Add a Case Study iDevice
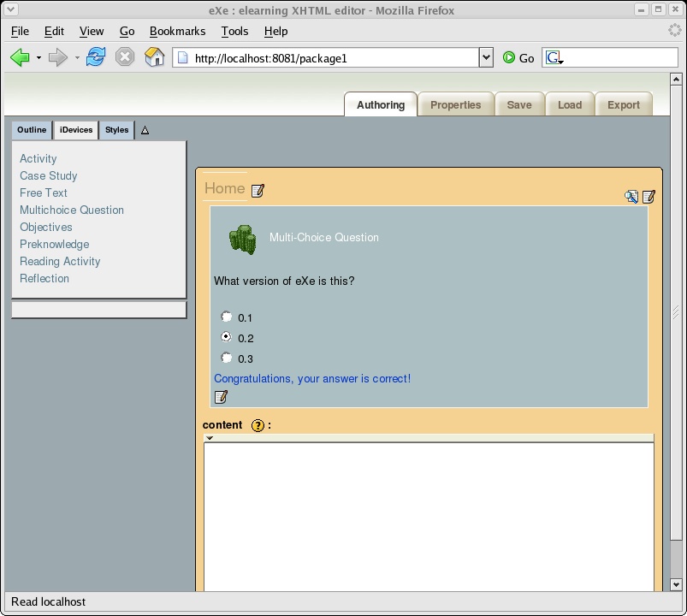The image size is (687, 616). [x=49, y=175]
